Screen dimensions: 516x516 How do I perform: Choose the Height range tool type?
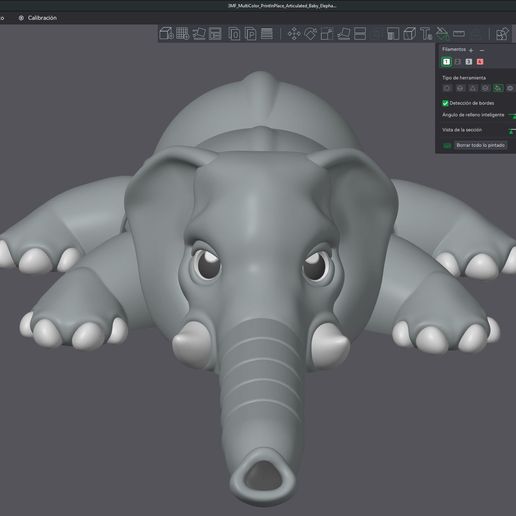pos(485,88)
